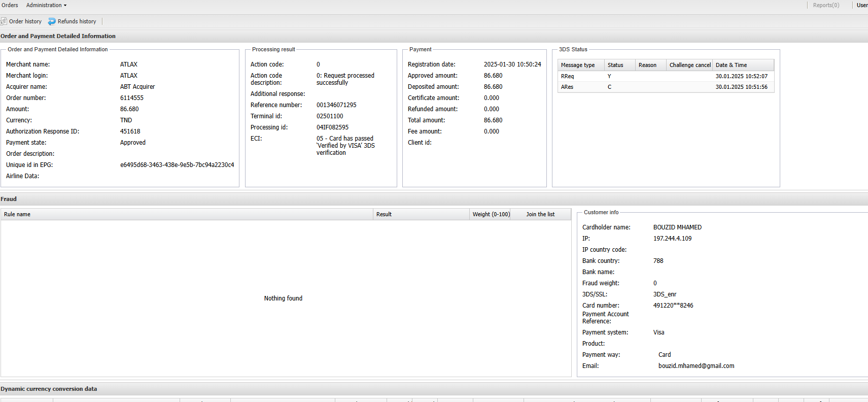Click the Result column header in Fraud
The height and width of the screenshot is (402, 868).
coord(384,214)
